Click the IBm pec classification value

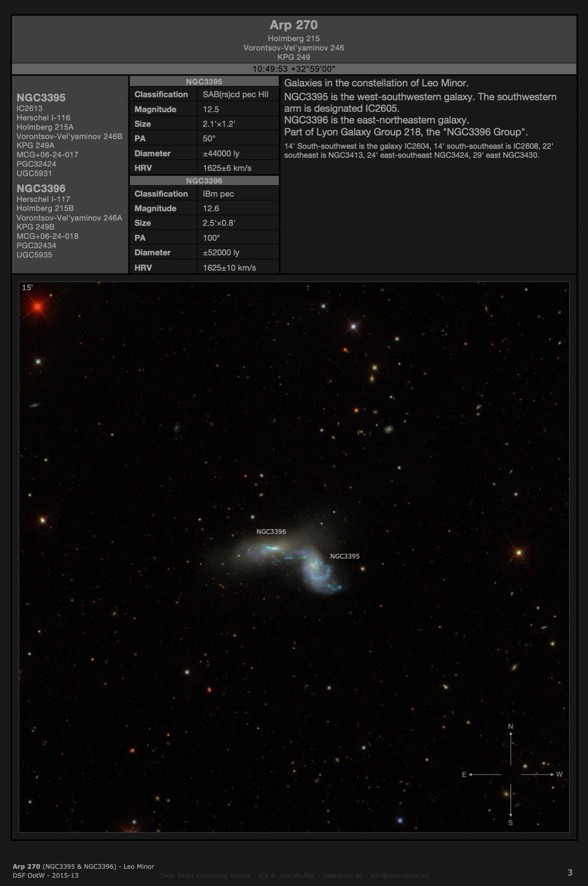pos(218,194)
